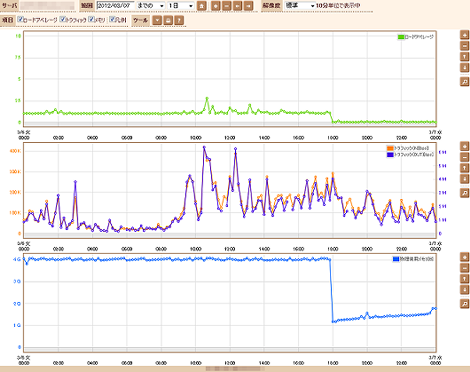Viewport: 470px width, 372px height.
Task: Click up arrow icon beside load average graph
Action: [465, 57]
